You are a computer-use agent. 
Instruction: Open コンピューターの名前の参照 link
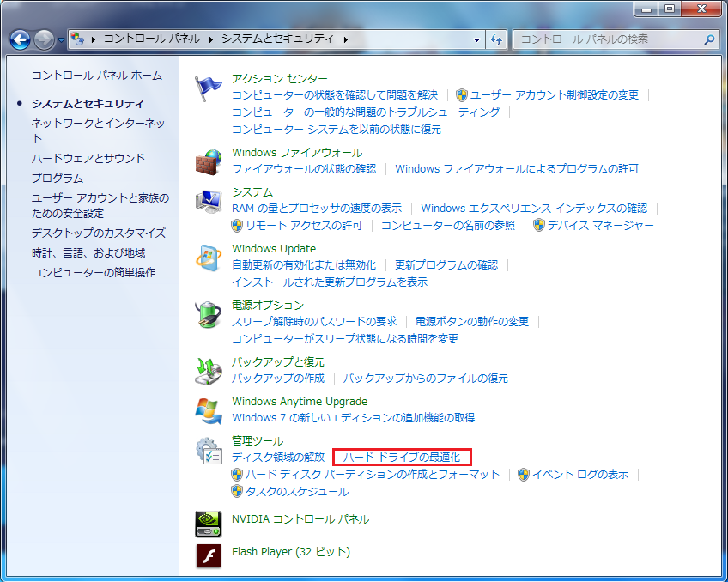tap(448, 226)
